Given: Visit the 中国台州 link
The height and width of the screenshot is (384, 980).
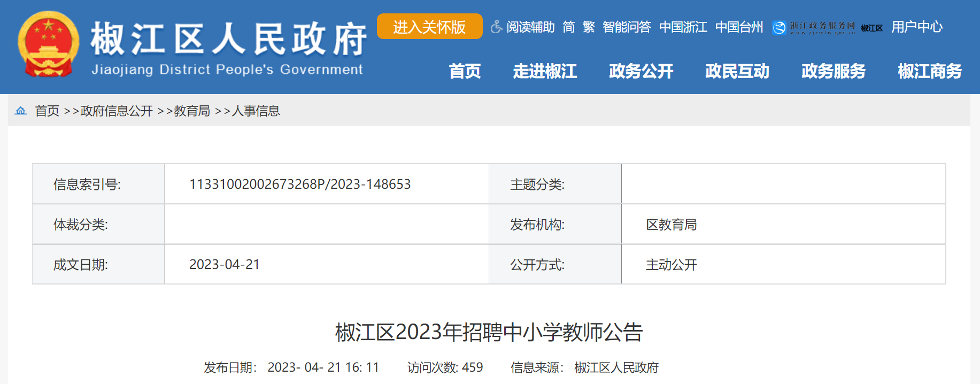Looking at the screenshot, I should 739,27.
